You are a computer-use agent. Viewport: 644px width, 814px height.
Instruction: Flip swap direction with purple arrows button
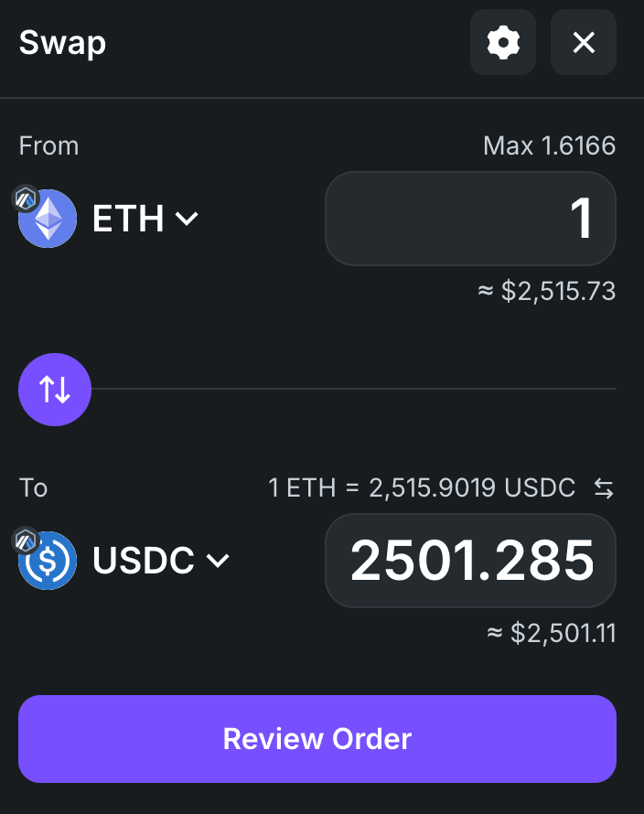point(55,390)
